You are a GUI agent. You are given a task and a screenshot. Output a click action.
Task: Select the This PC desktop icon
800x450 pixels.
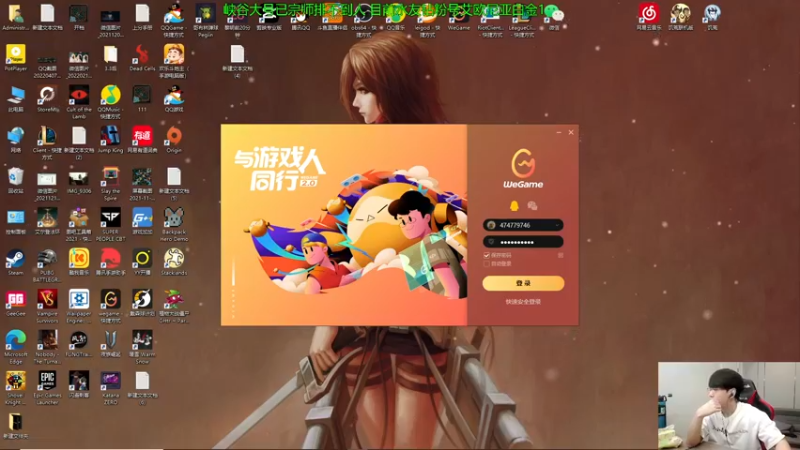[15, 98]
